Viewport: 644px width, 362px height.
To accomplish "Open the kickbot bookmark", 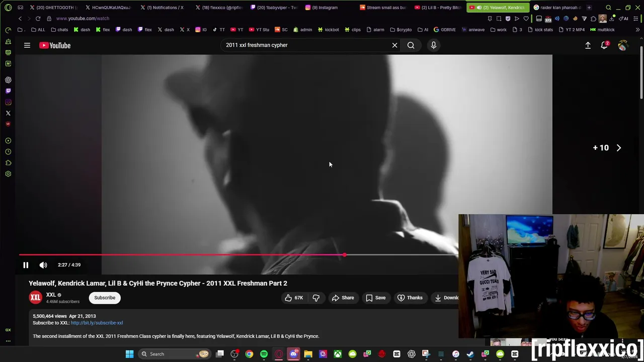I will (x=328, y=30).
